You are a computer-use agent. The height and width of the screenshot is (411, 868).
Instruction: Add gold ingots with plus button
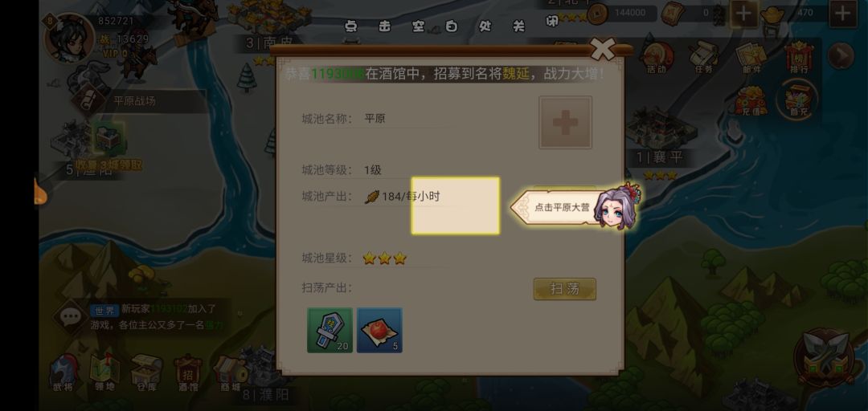coord(842,14)
